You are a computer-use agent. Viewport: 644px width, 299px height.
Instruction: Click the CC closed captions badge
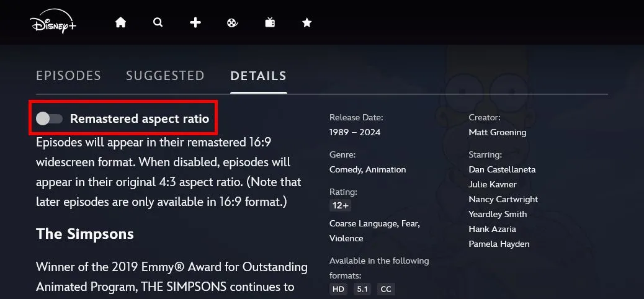click(386, 289)
